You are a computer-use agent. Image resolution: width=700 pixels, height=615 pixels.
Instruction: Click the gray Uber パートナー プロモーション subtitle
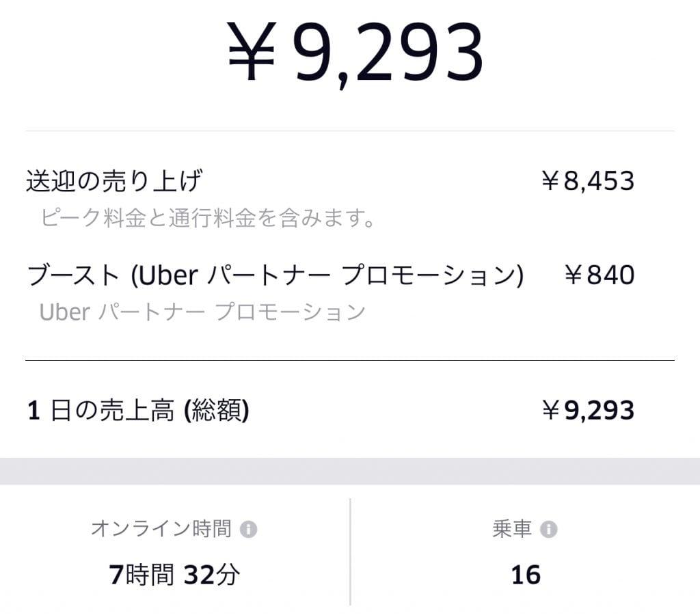click(202, 312)
